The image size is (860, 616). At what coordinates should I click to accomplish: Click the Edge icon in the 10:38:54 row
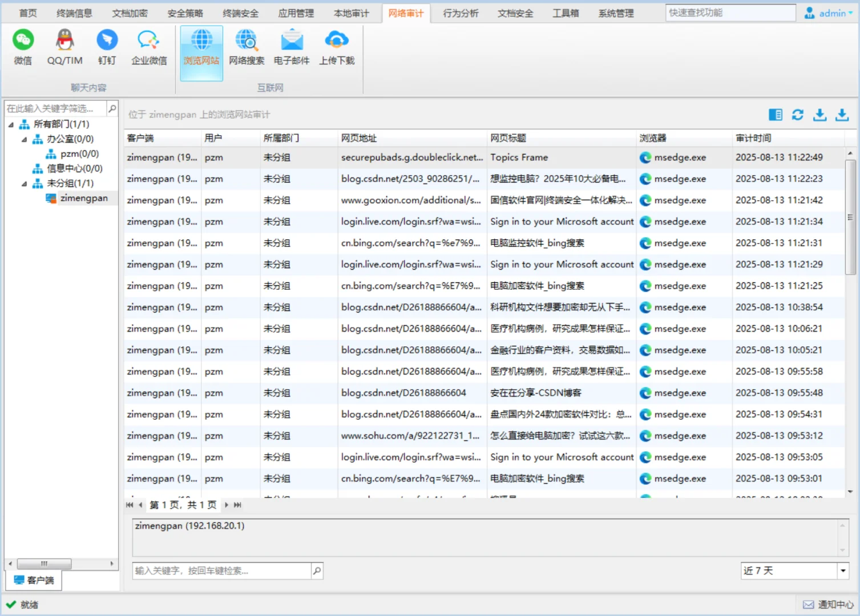[x=645, y=307]
